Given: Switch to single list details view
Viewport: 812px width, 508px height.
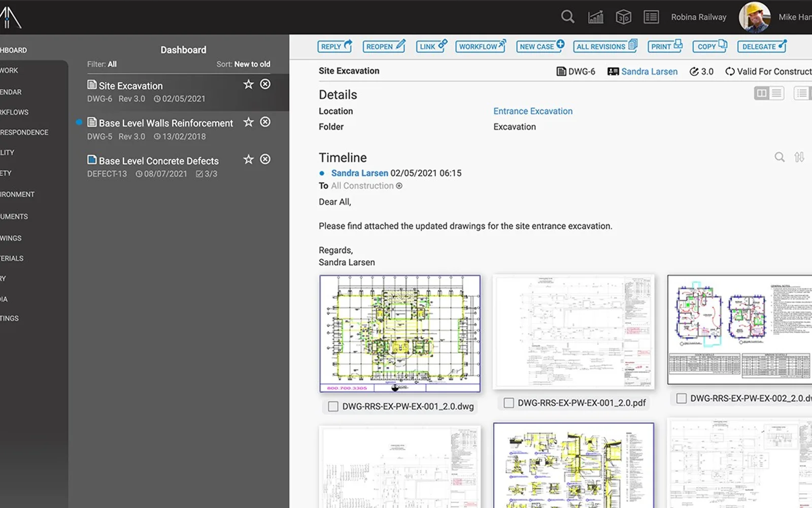Looking at the screenshot, I should coord(776,93).
